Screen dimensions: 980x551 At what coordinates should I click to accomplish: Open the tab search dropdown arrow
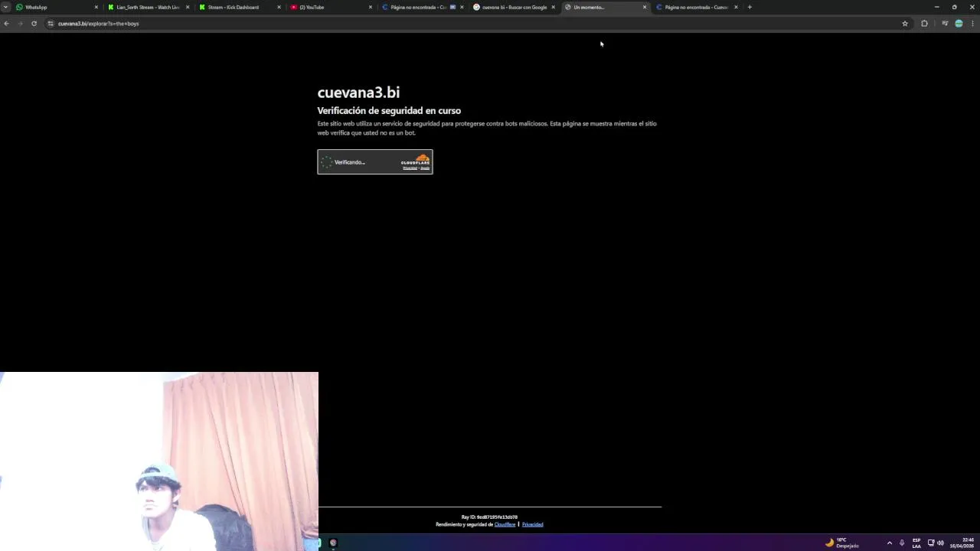point(5,7)
